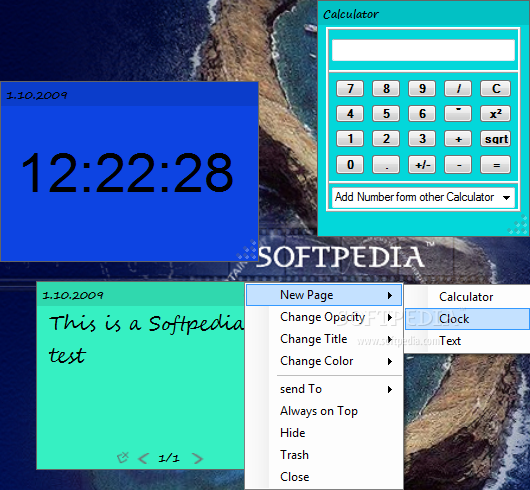The width and height of the screenshot is (530, 490).
Task: Click the 12:22:28 clock display
Action: tap(127, 173)
